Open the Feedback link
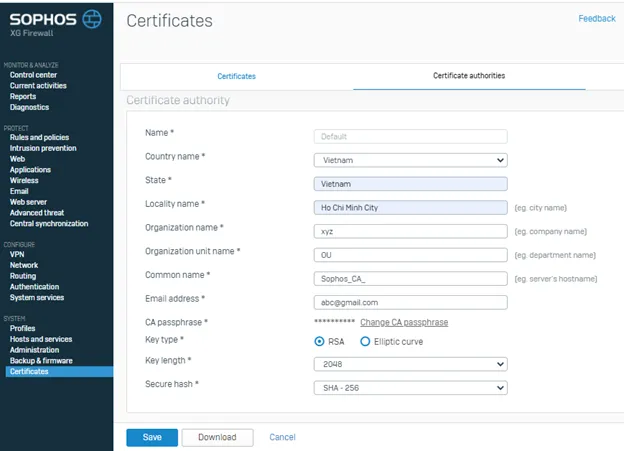This screenshot has height=451, width=624. (x=597, y=19)
